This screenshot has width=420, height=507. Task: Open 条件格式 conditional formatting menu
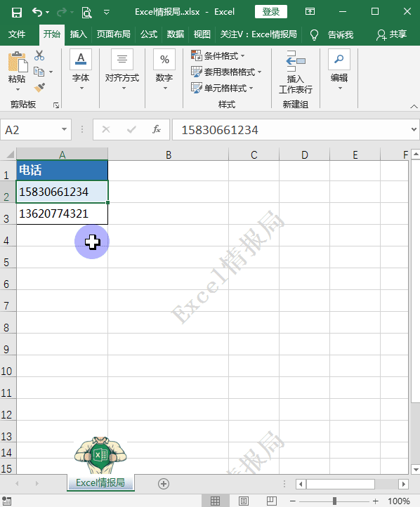pyautogui.click(x=218, y=55)
